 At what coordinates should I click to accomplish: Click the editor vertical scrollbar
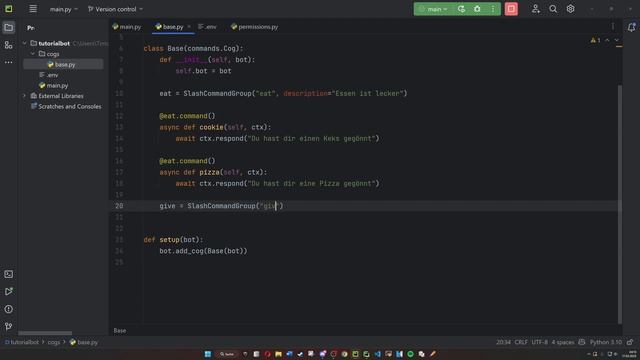620,204
